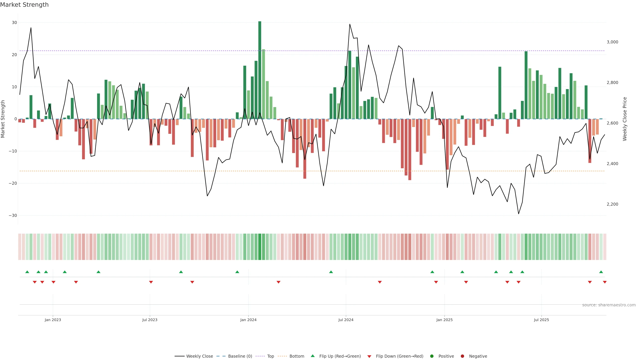Click the Jul 2025 x-axis label
Screen dimensions: 644x362
click(x=541, y=320)
